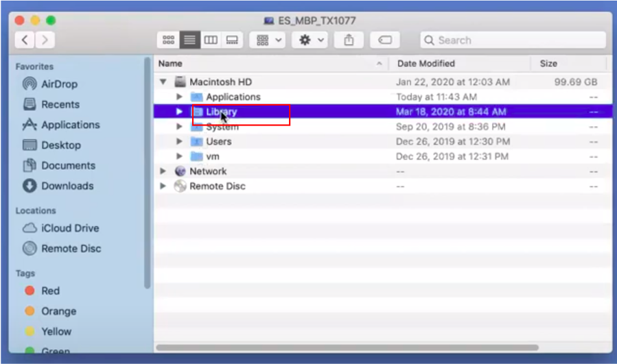Screen dimensions: 617x364
Task: Click the 99.69 GB size value
Action: [x=576, y=82]
